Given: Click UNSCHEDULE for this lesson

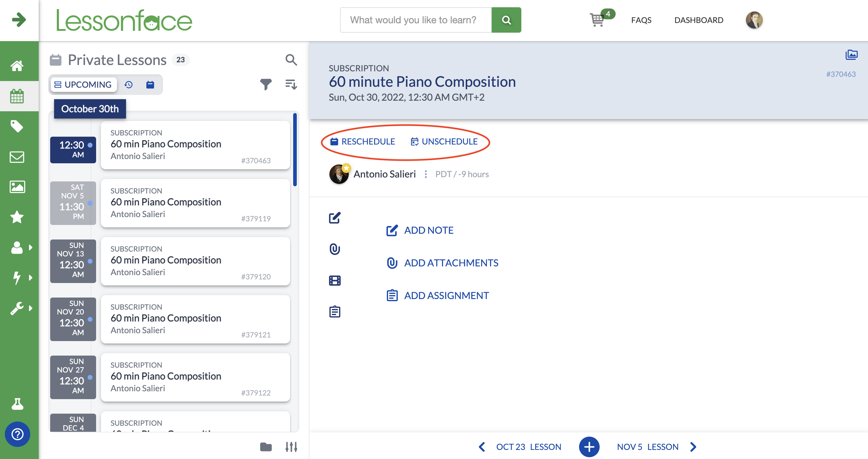Looking at the screenshot, I should (x=444, y=142).
